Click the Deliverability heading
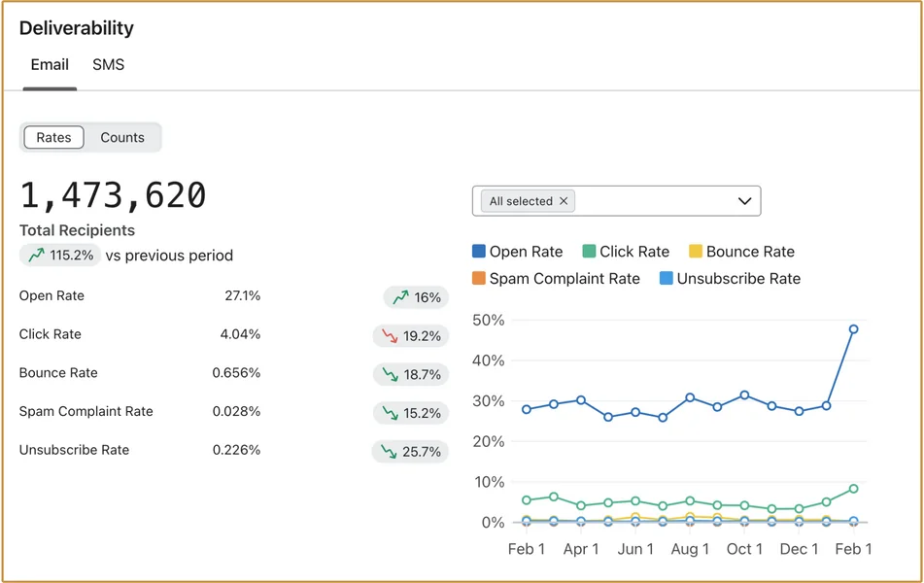 77,28
